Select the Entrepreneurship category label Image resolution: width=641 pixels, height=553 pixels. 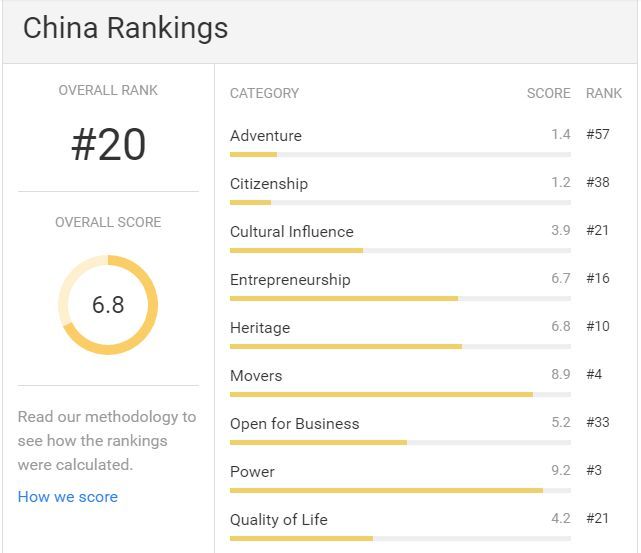click(290, 280)
